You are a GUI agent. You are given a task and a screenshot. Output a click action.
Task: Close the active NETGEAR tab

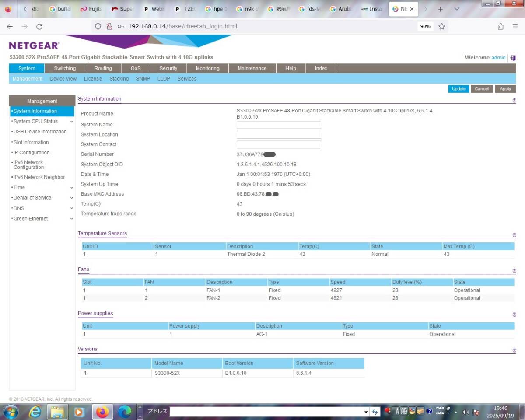pos(412,9)
